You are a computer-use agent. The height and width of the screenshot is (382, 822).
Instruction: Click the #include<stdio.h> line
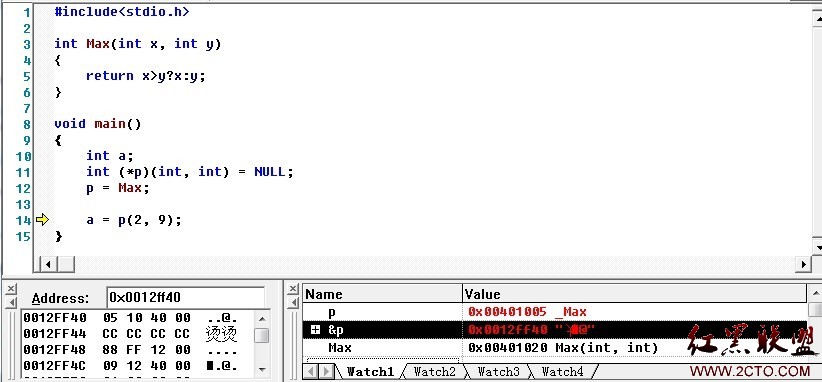point(122,12)
